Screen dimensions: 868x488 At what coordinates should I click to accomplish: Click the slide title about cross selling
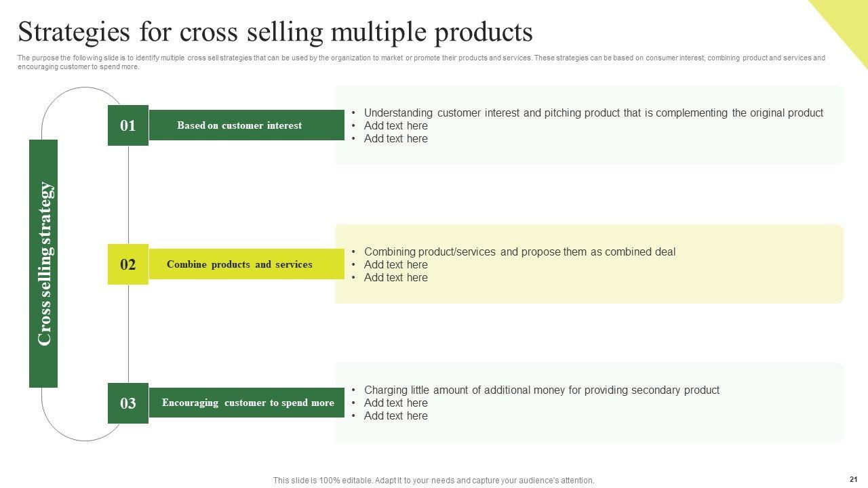(x=275, y=32)
